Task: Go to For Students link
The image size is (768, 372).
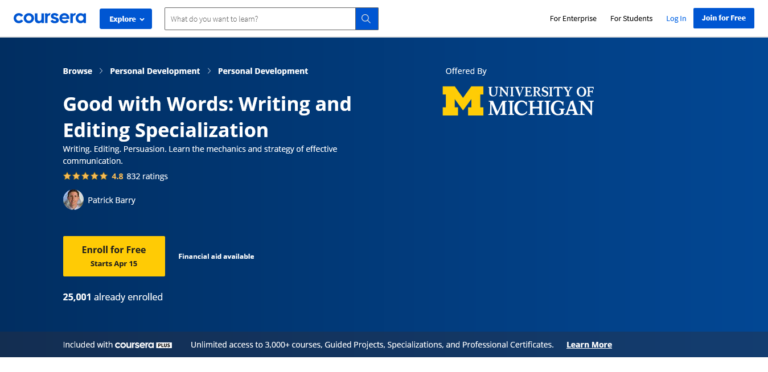Action: (631, 19)
